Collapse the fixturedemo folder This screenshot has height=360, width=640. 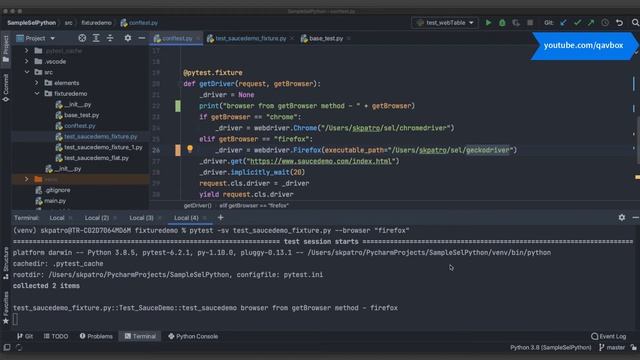coord(37,93)
